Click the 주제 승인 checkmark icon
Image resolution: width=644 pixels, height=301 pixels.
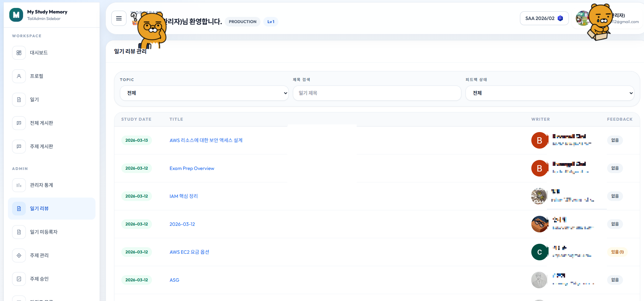tap(19, 279)
